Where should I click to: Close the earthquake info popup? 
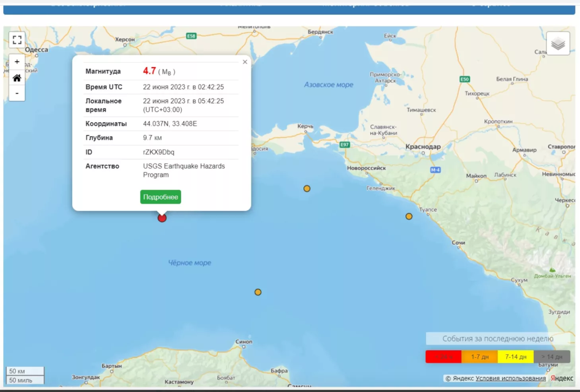coord(245,62)
